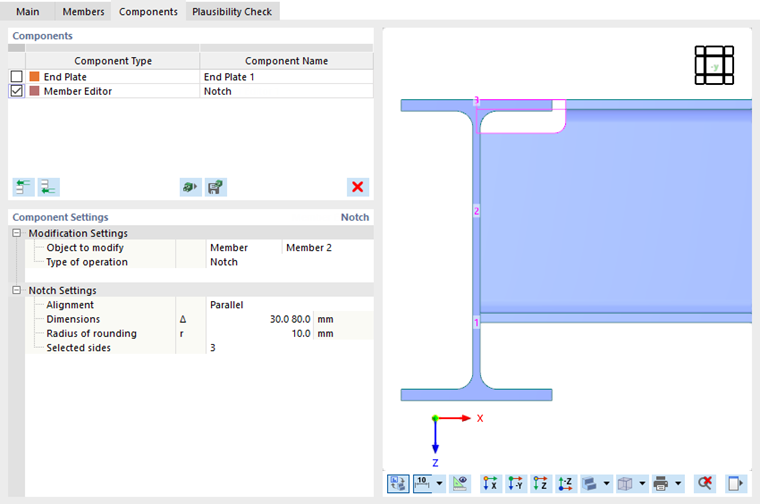Image resolution: width=760 pixels, height=504 pixels.
Task: Enable the End Plate component checkbox
Action: click(x=16, y=77)
